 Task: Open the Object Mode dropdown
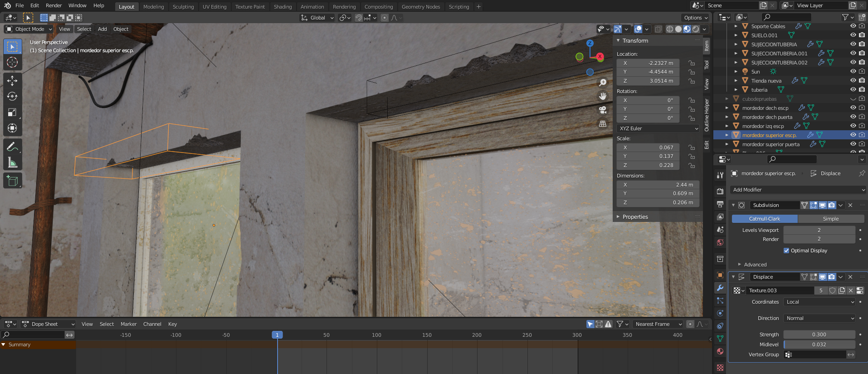click(29, 29)
